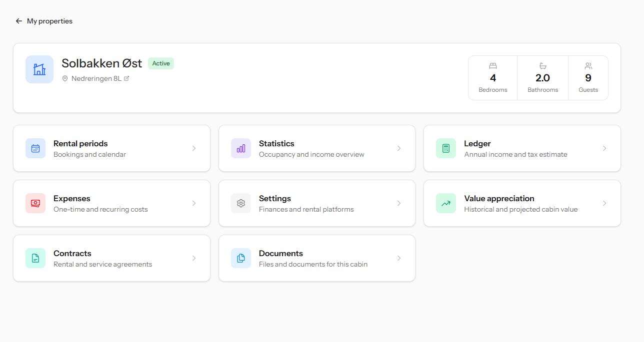Image resolution: width=644 pixels, height=342 pixels.
Task: Open the Ledger heading
Action: (477, 143)
